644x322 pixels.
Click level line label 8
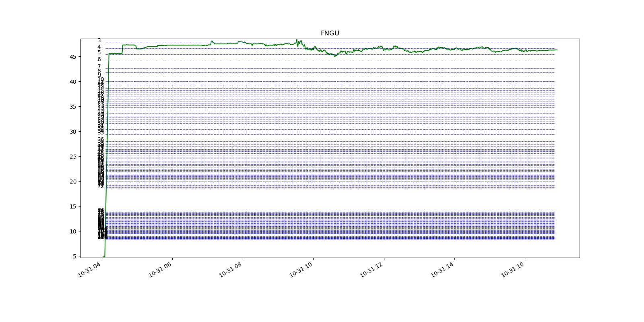tap(99, 71)
